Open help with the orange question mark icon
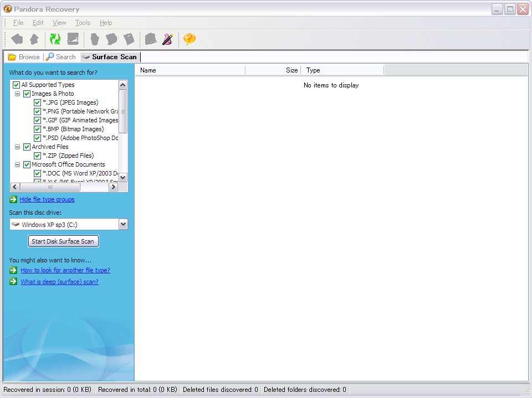This screenshot has height=398, width=532. (x=190, y=39)
